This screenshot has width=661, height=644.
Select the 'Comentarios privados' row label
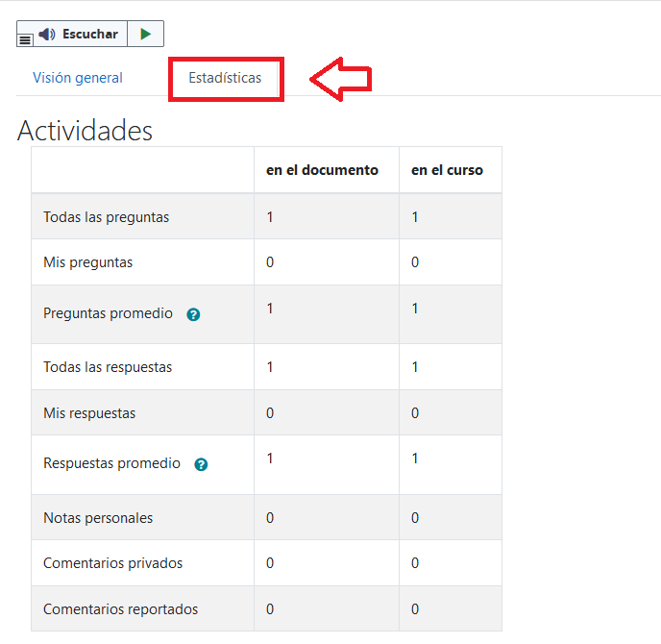point(113,563)
